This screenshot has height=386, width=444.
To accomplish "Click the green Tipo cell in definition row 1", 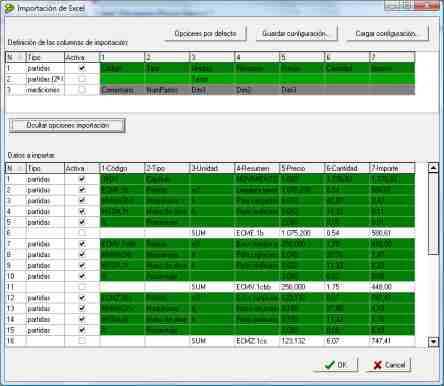I will (167, 68).
